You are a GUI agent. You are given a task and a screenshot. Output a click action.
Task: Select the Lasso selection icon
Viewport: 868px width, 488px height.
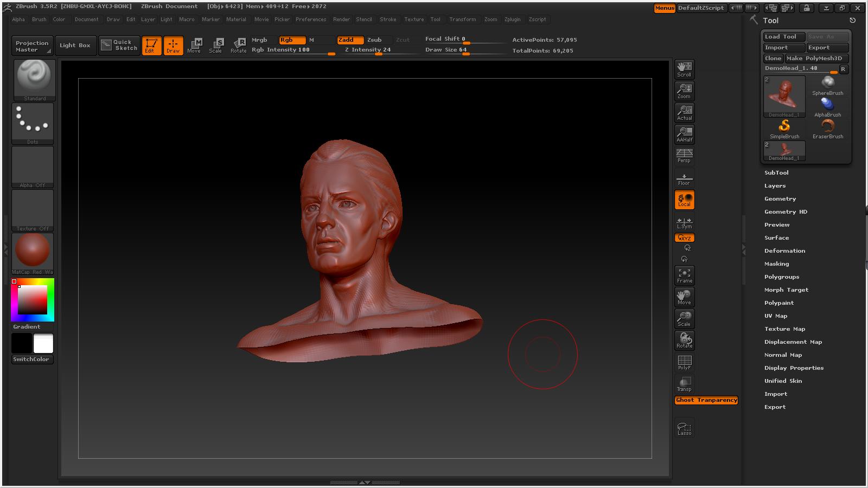pos(684,428)
